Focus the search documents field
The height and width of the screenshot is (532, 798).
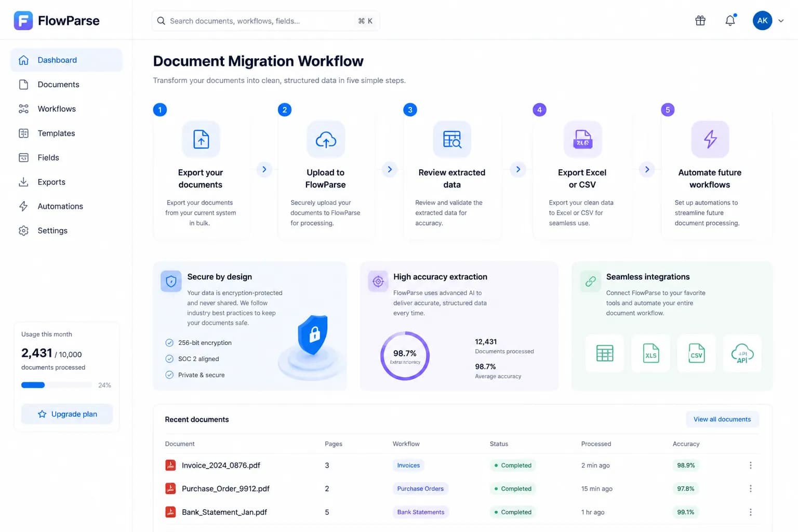265,21
